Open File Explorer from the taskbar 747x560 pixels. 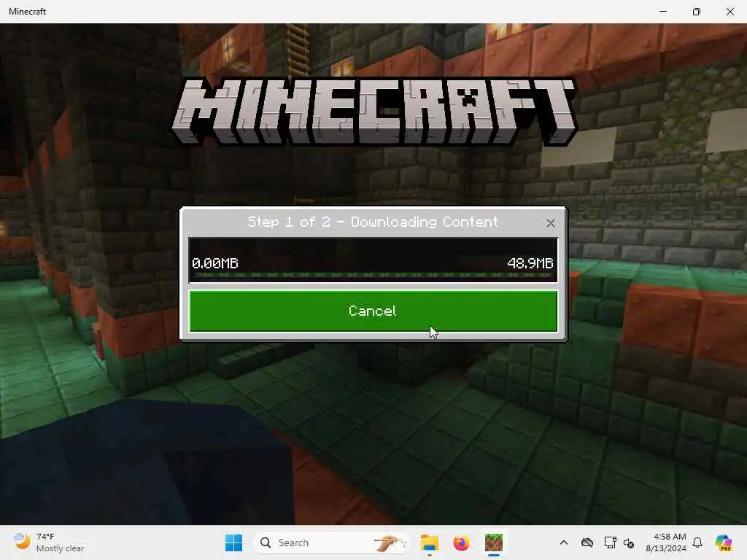click(x=429, y=542)
